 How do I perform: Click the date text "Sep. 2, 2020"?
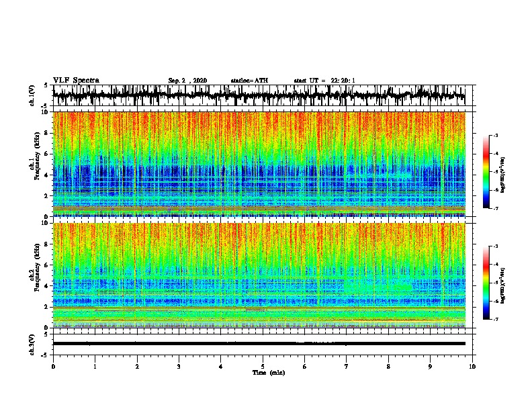(187, 81)
